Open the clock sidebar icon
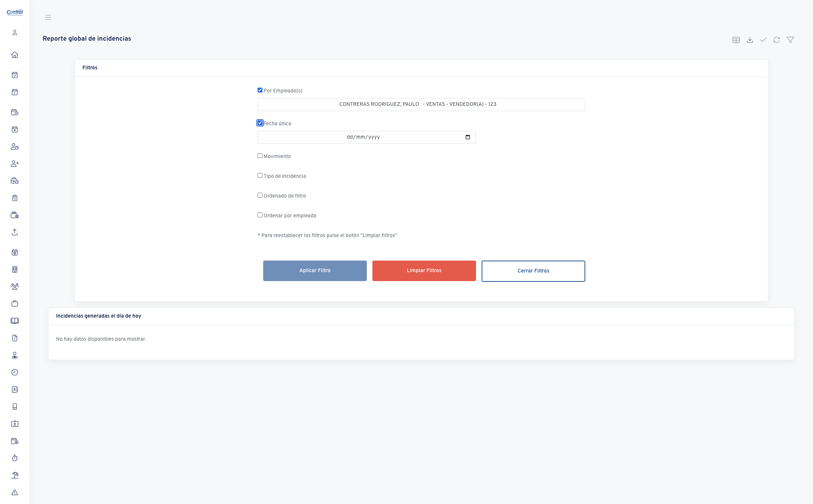Viewport: 813px width, 504px height. [15, 372]
